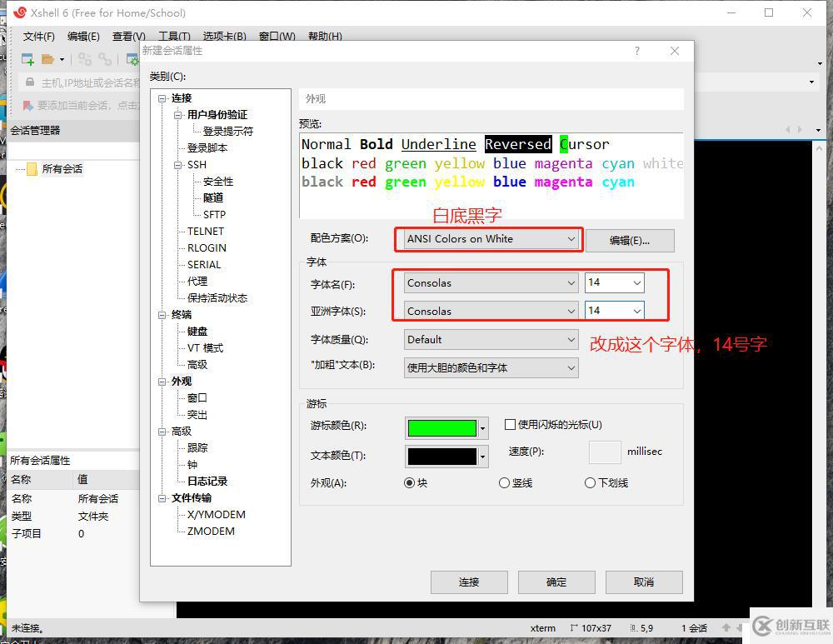Image resolution: width=833 pixels, height=644 pixels.
Task: Select the 块 block cursor radio button
Action: (409, 483)
